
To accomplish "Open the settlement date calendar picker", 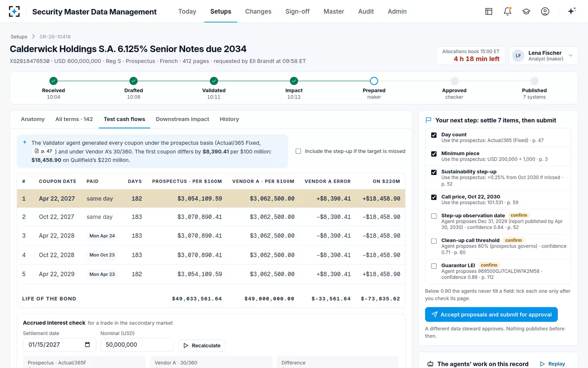I will tap(87, 345).
